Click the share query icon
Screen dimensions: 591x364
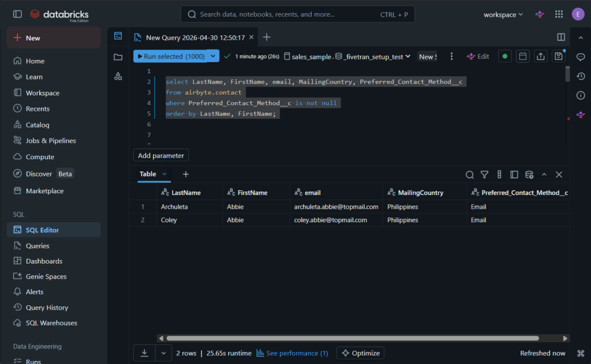point(540,57)
